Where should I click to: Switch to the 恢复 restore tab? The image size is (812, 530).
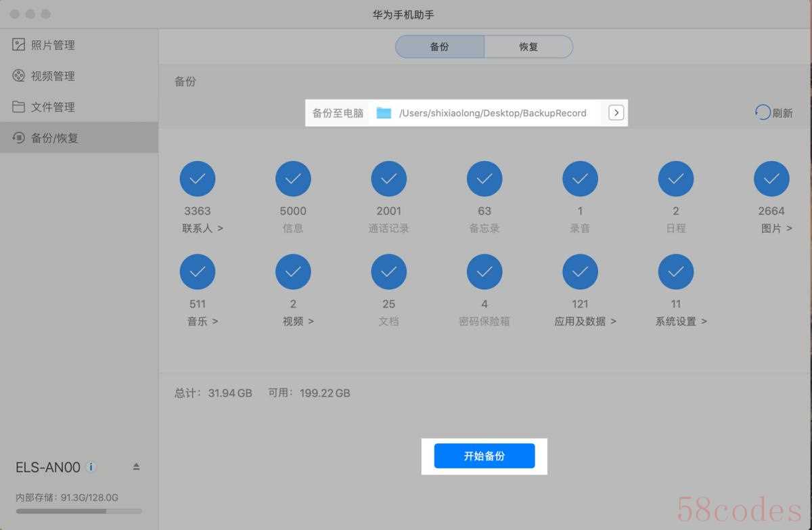click(x=528, y=47)
